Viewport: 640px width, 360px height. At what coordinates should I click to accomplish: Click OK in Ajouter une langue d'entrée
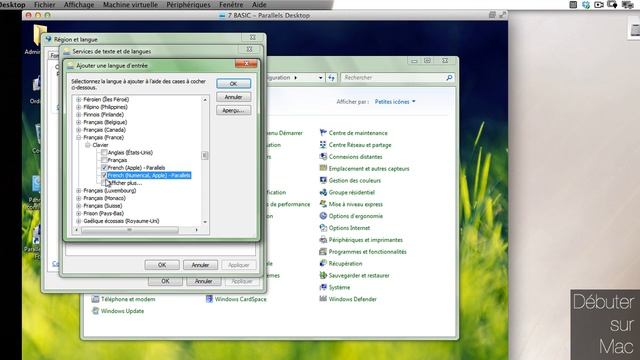click(233, 84)
